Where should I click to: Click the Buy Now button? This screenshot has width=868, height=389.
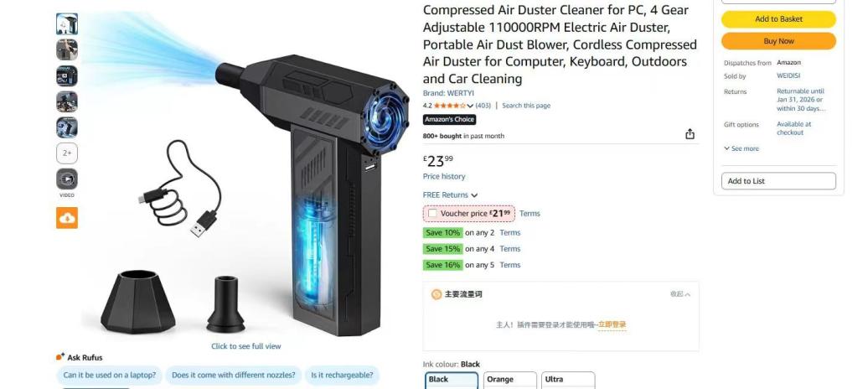pos(778,41)
